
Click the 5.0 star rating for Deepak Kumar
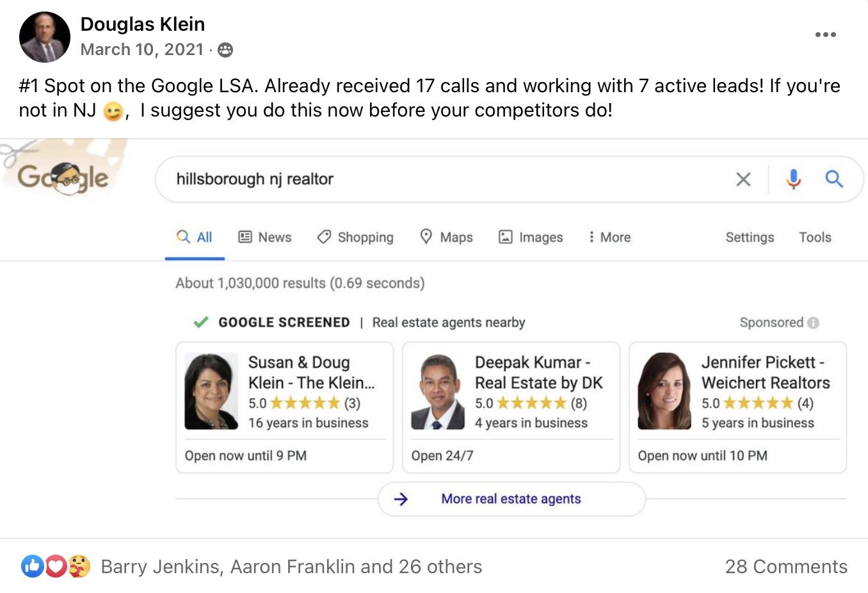(531, 403)
